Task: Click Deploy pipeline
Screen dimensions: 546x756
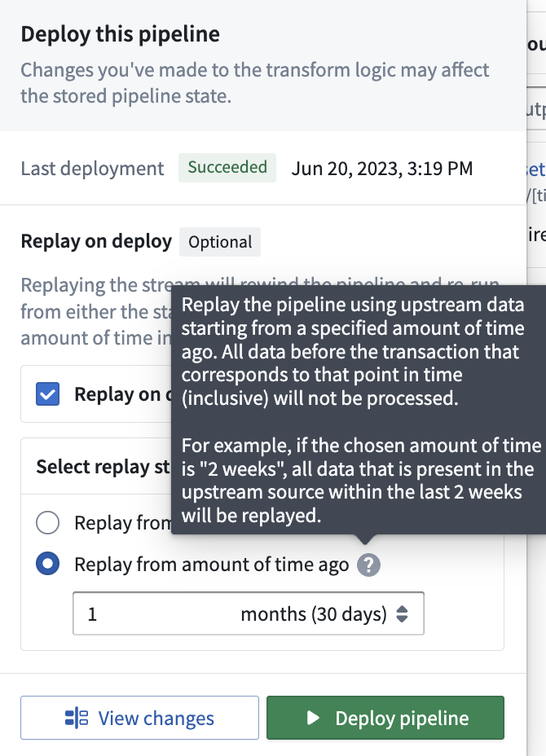Action: coord(385,718)
